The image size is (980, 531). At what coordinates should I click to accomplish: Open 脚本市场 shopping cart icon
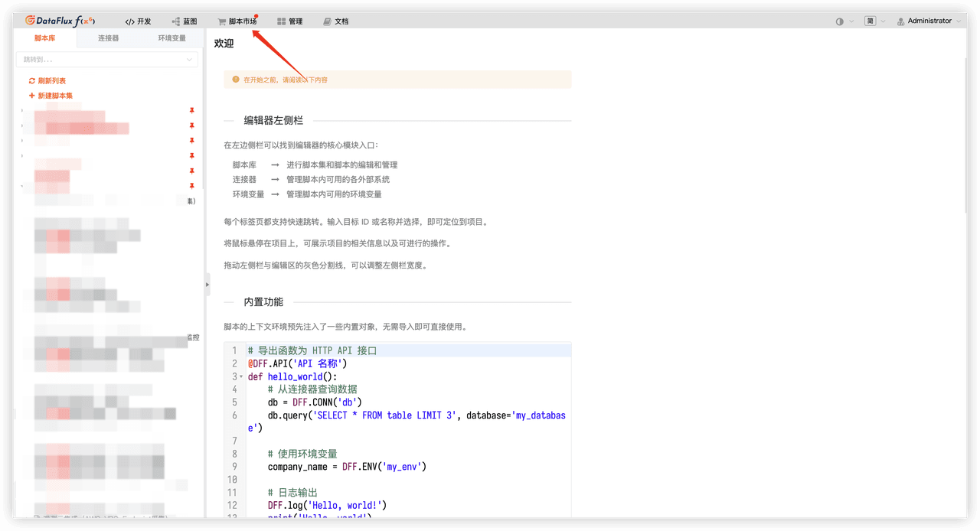pyautogui.click(x=222, y=21)
